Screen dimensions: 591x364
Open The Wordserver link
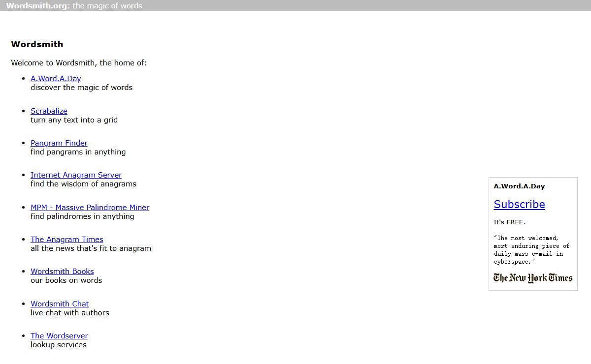click(59, 336)
